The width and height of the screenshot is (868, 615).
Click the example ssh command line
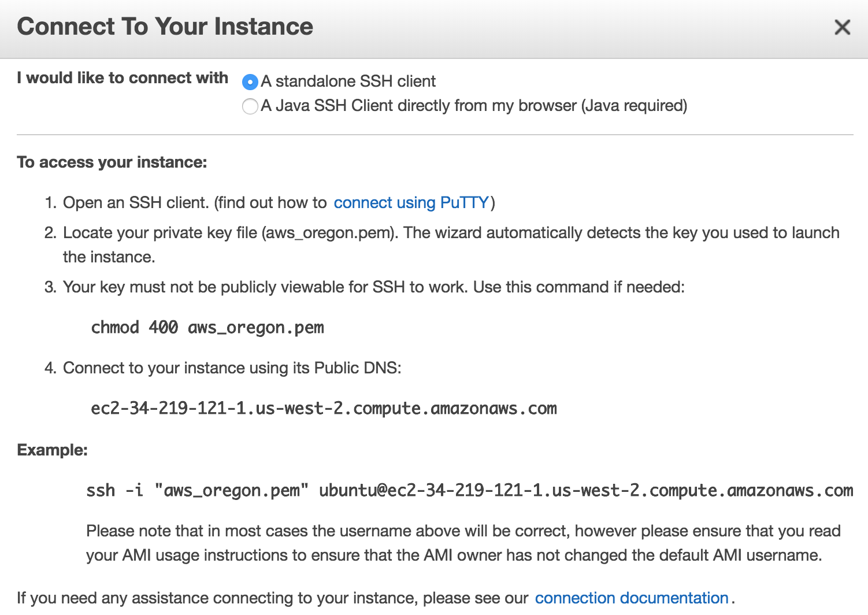pos(470,491)
